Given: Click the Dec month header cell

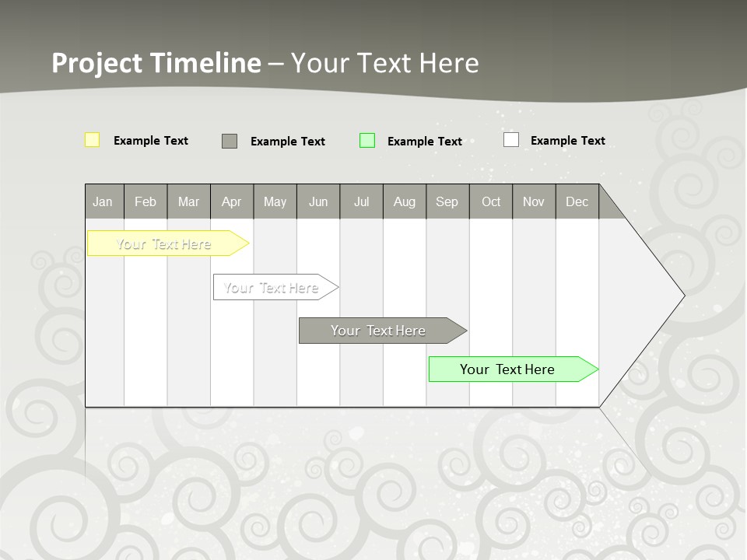Looking at the screenshot, I should pyautogui.click(x=577, y=201).
